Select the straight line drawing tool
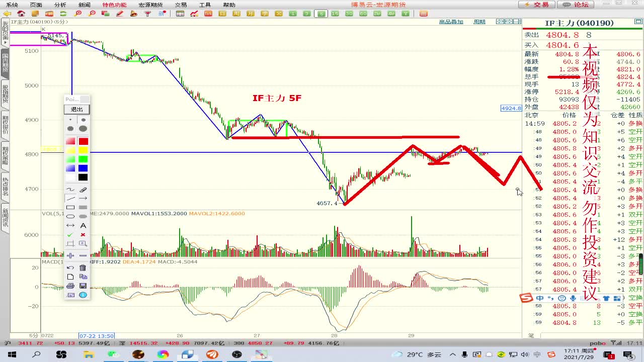Screen dimensions: 644x362 click(x=70, y=198)
